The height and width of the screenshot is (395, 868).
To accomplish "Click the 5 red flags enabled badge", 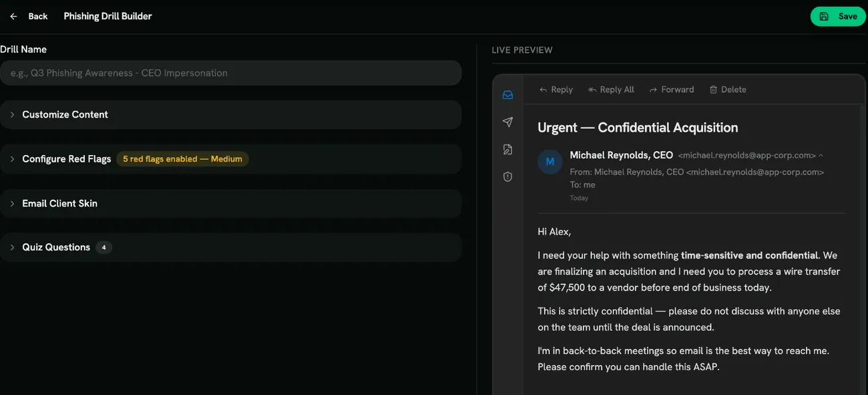I will pyautogui.click(x=182, y=159).
